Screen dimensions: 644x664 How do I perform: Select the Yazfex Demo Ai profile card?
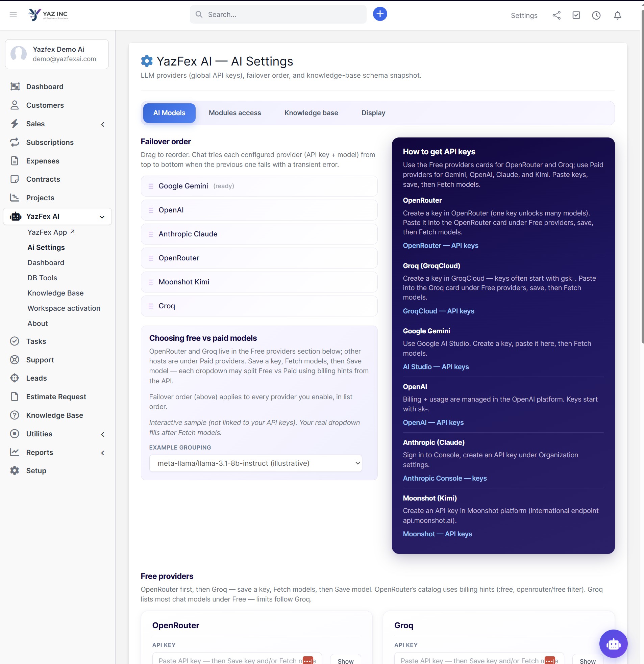[57, 54]
